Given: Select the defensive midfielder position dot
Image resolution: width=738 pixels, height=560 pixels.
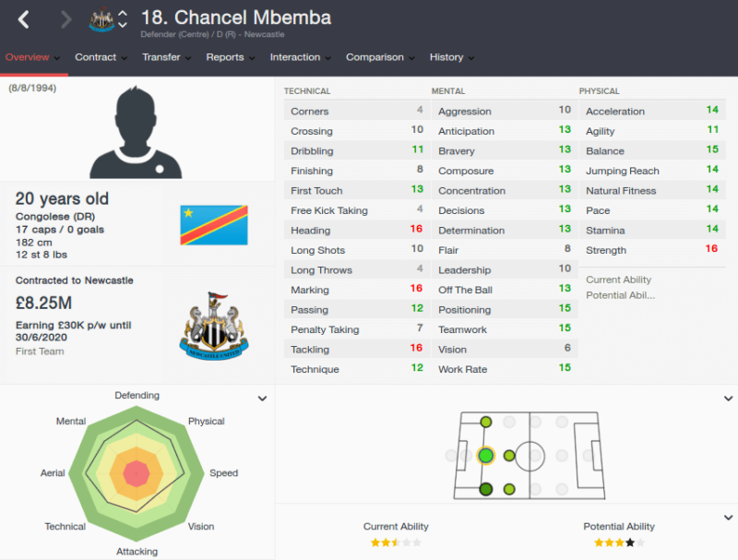Looking at the screenshot, I should 509,456.
